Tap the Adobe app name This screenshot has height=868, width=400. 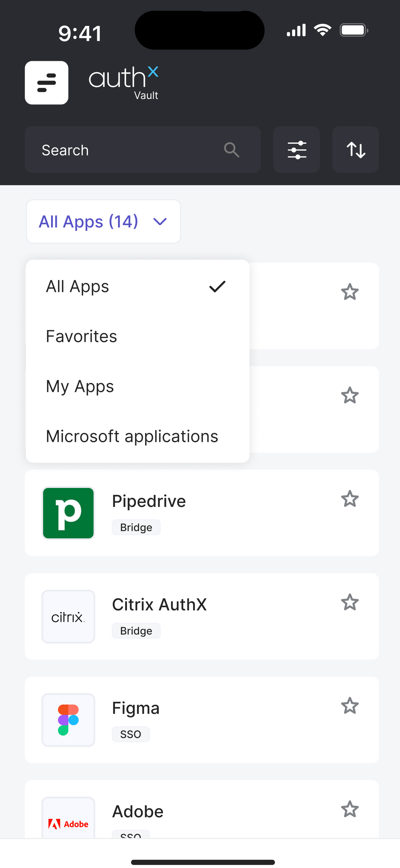coord(137,812)
